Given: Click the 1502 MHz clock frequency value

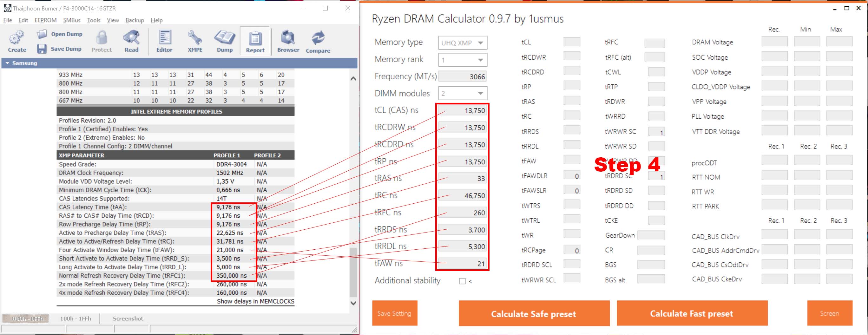Looking at the screenshot, I should point(230,173).
